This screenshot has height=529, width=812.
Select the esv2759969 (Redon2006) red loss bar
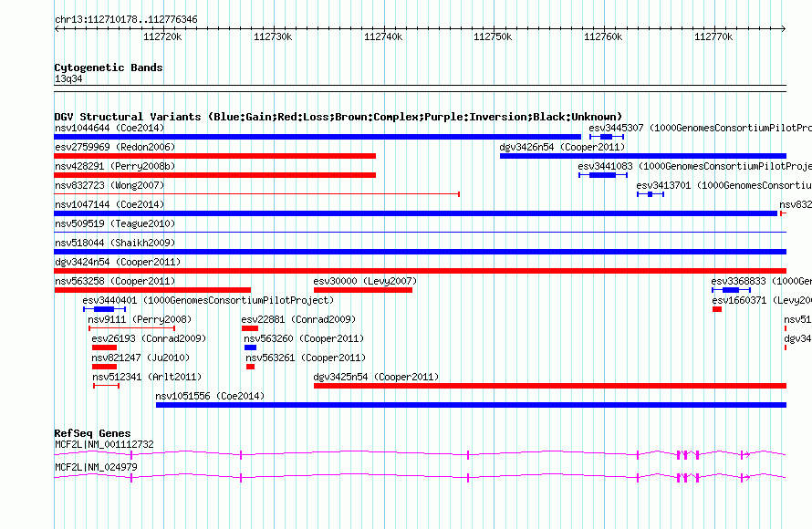(x=215, y=156)
